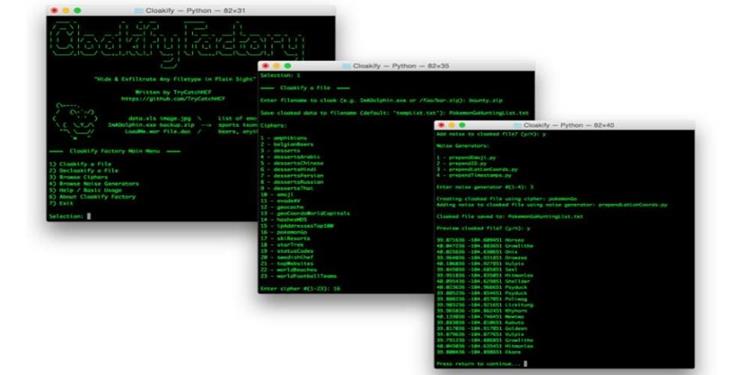Viewport: 750px width, 375px height.
Task: Click folder proxy icon in 82x35 title bar
Action: 347,66
